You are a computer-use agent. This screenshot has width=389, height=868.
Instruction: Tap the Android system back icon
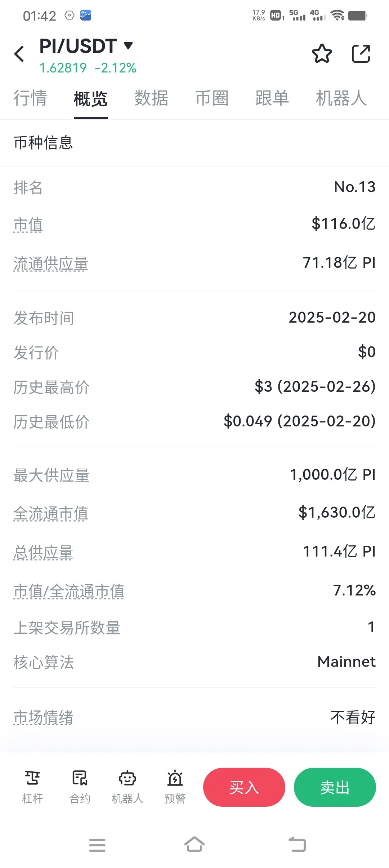297,845
